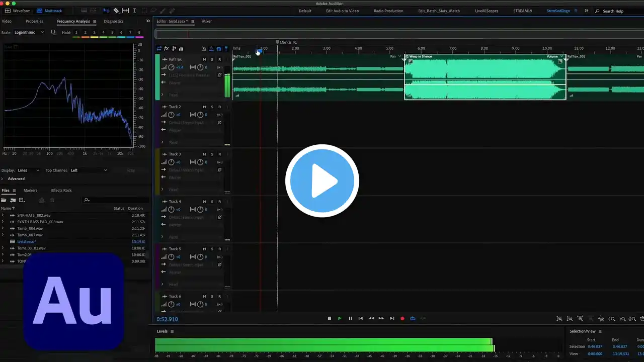Solo Track 3
The image size is (644, 362).
click(212, 154)
